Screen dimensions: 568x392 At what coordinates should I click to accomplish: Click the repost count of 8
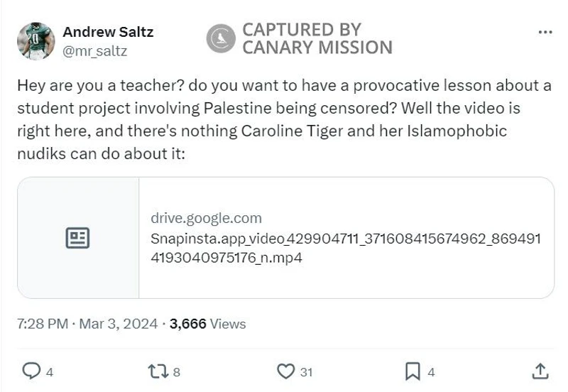[176, 371]
